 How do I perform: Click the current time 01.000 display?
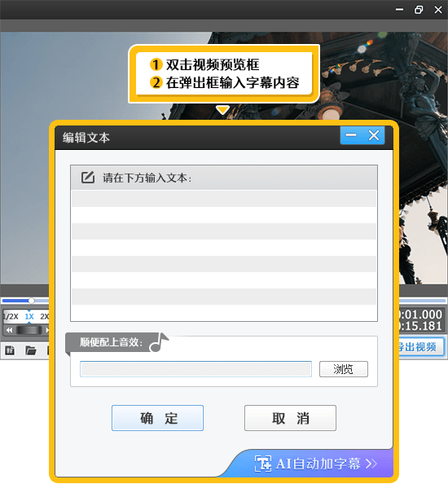click(421, 315)
